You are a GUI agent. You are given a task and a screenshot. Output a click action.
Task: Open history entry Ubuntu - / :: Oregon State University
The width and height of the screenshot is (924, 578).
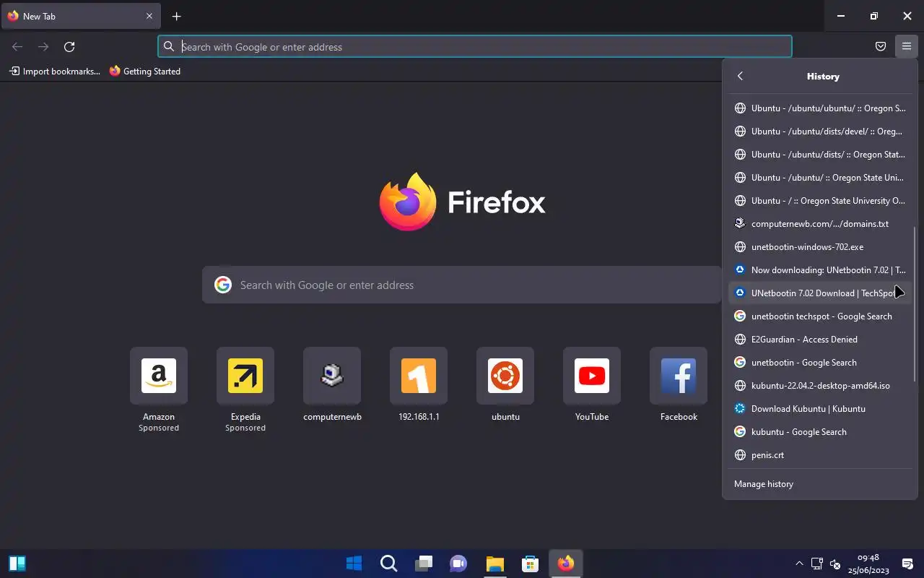tap(820, 201)
